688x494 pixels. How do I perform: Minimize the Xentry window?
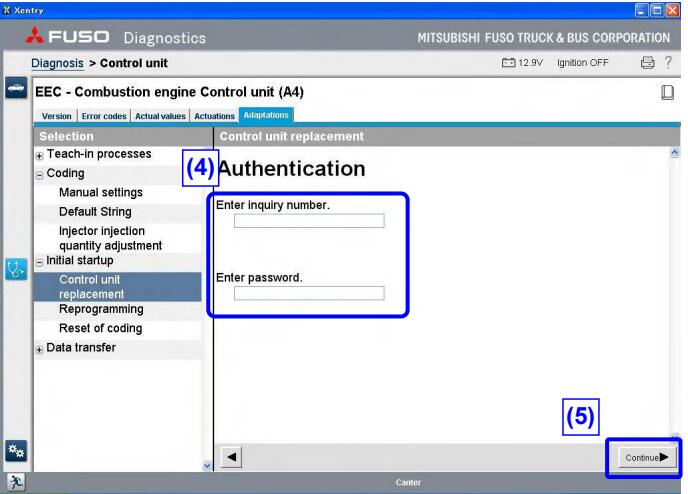[x=641, y=10]
